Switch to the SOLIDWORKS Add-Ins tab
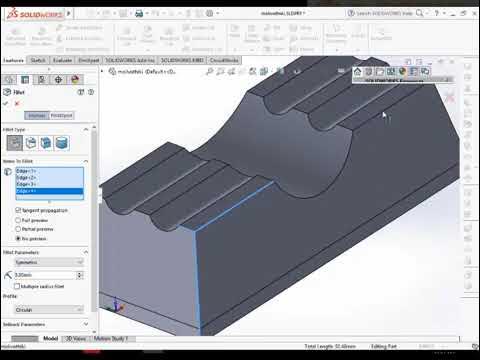 pos(130,60)
